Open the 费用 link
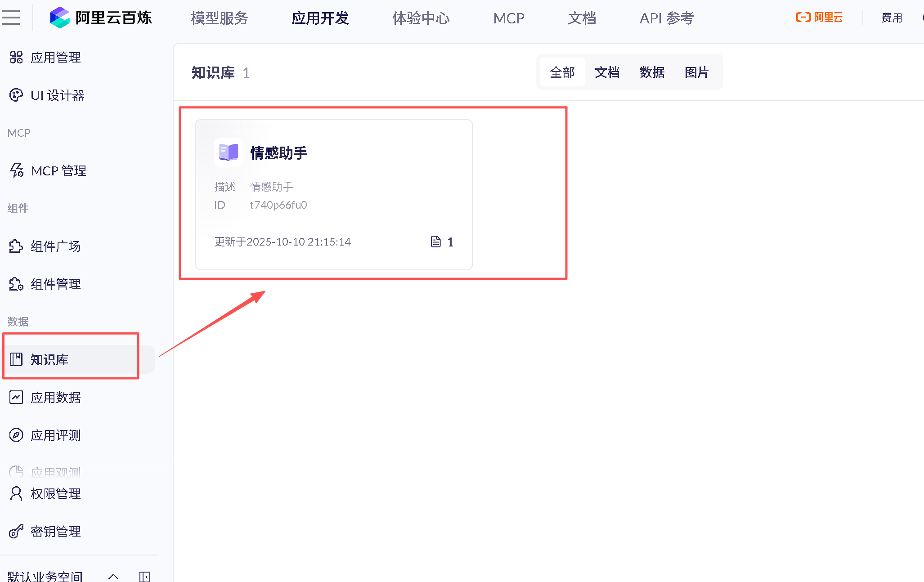The height and width of the screenshot is (582, 924). coord(891,18)
